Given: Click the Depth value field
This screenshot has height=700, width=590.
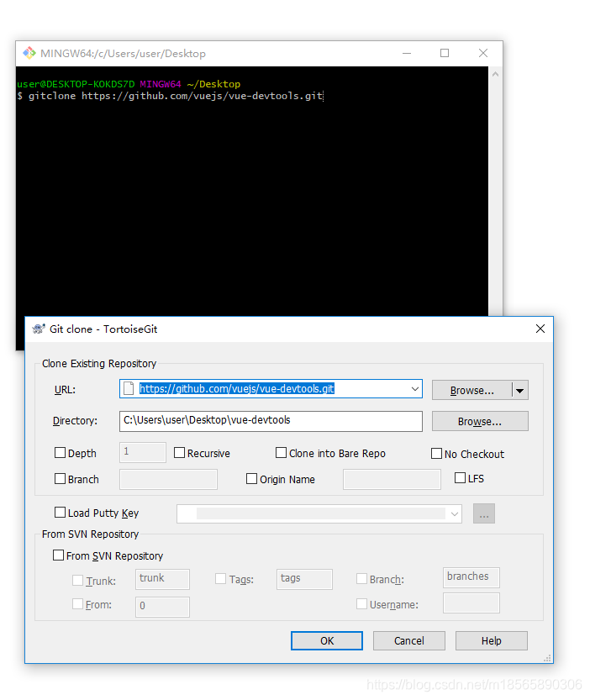Looking at the screenshot, I should 143,452.
